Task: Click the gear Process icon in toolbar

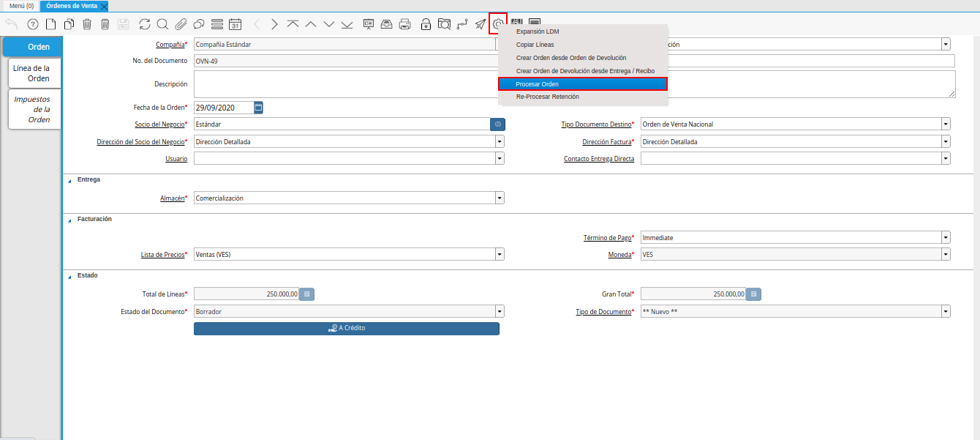Action: tap(498, 24)
